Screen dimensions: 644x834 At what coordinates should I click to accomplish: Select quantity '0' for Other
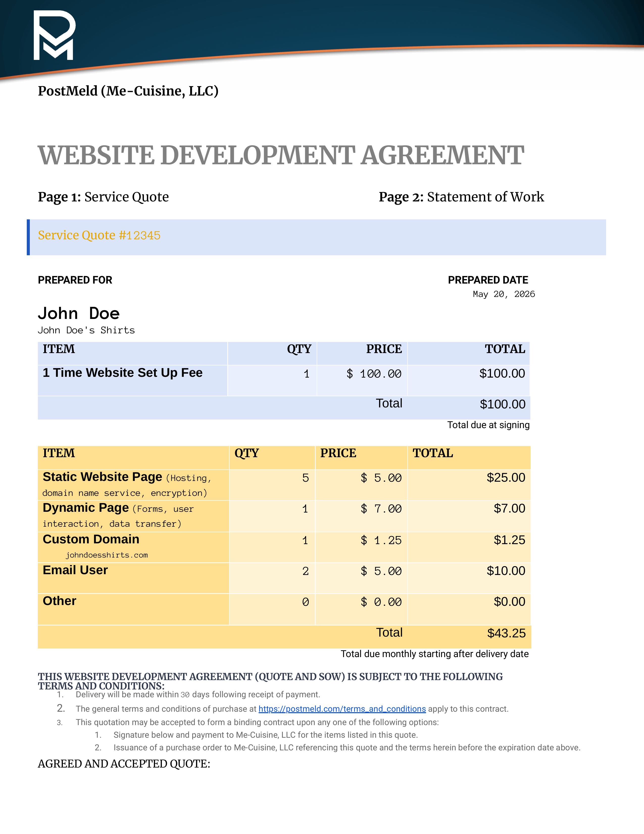click(306, 602)
